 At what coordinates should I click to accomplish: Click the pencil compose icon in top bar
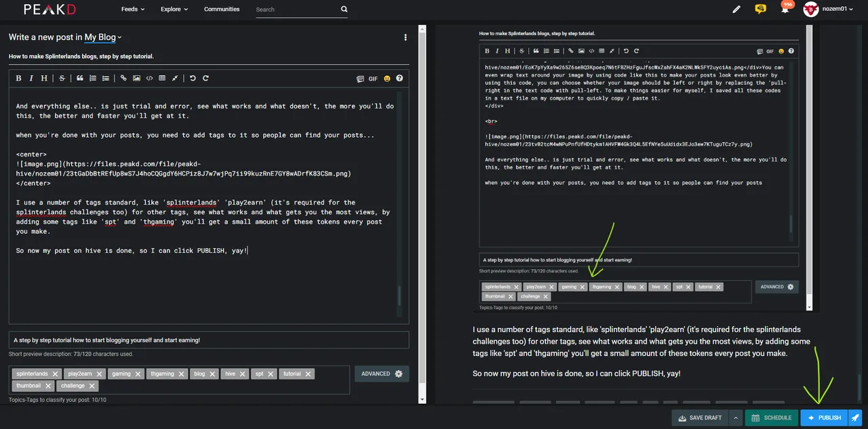click(x=737, y=9)
